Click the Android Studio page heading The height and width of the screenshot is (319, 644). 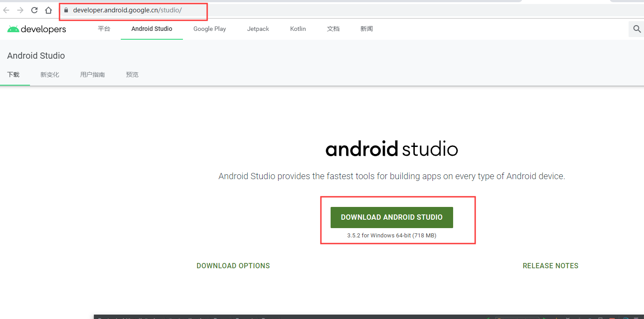36,56
